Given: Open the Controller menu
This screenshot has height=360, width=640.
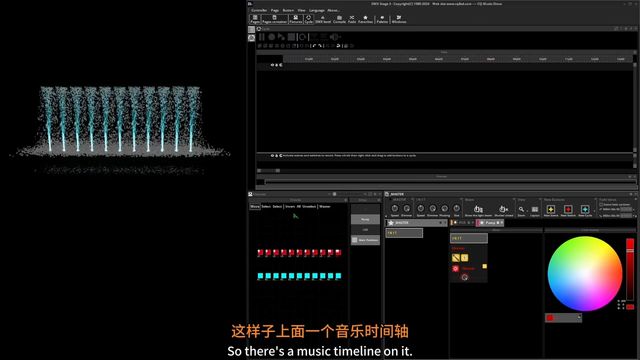Looking at the screenshot, I should 259,10.
